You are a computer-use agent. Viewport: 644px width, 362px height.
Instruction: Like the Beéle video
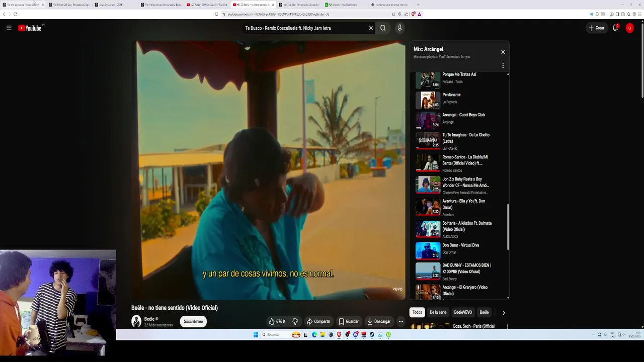pyautogui.click(x=277, y=321)
